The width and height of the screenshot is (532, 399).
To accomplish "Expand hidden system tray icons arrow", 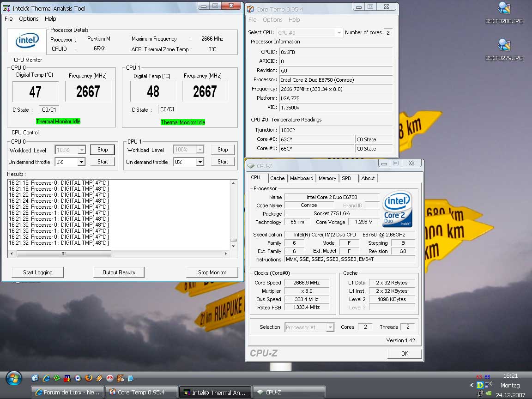I will 472,385.
